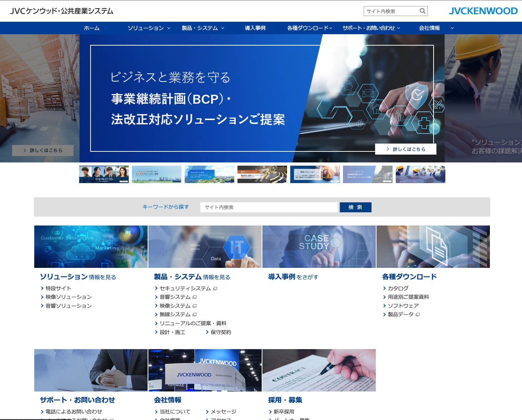Click the JVCケンウッド・公共産業システム header logo

62,11
